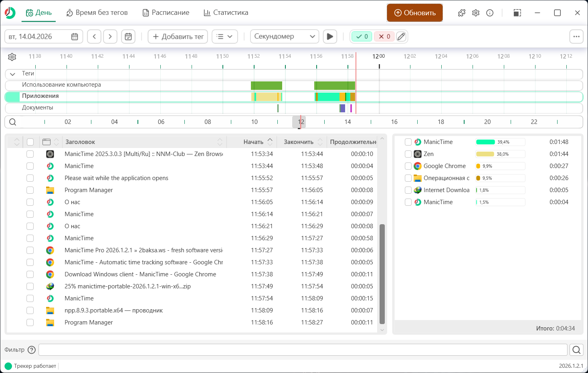
Task: Check the box for the npp.8.9.3.portable row
Action: (x=30, y=310)
